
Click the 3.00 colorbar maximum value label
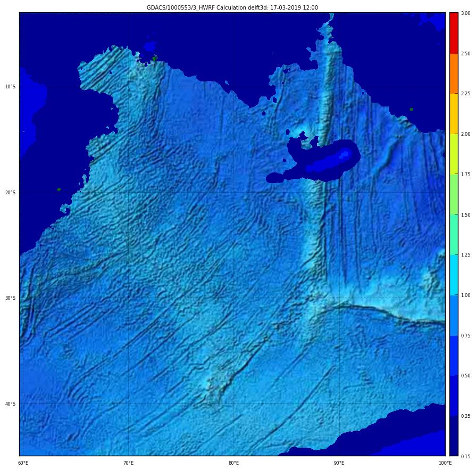[x=465, y=13]
